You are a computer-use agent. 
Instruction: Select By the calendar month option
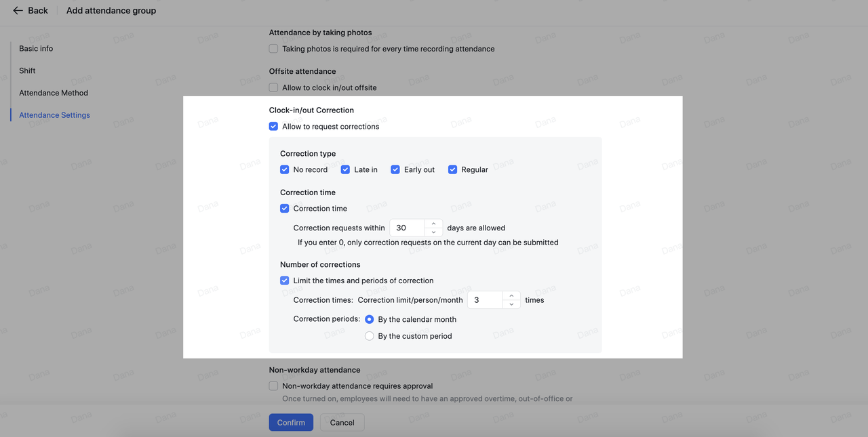coord(370,320)
